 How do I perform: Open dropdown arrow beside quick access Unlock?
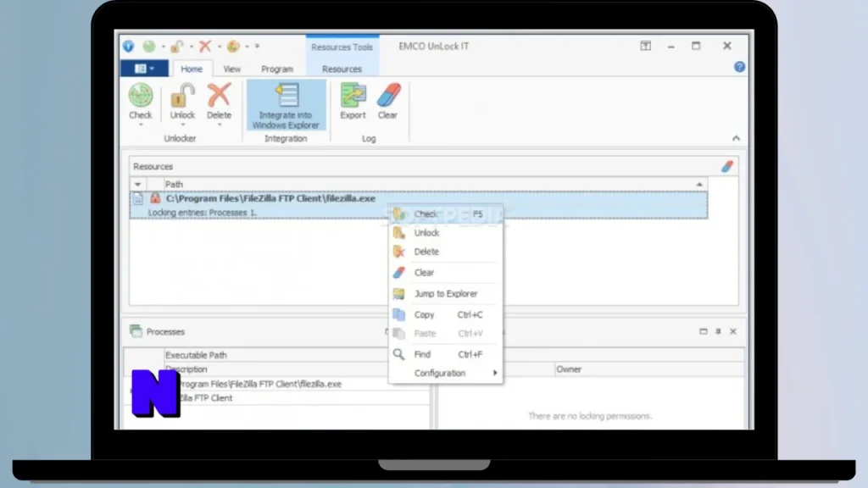[x=191, y=47]
